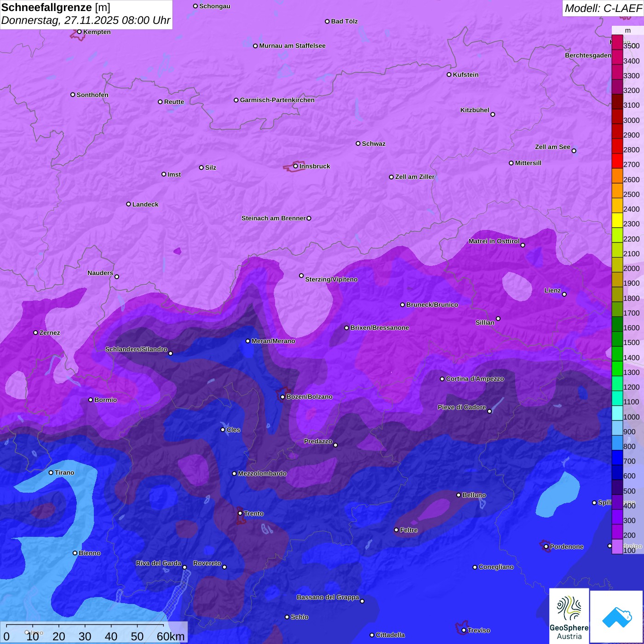Select the 1000 m cyan legend color
644x644 pixels.
coord(617,413)
